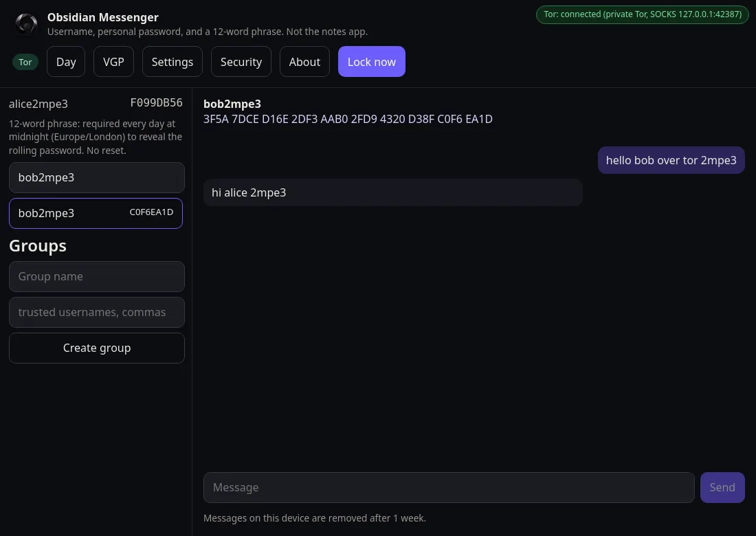Click the Lock now button
This screenshot has height=536, width=756.
click(x=372, y=62)
